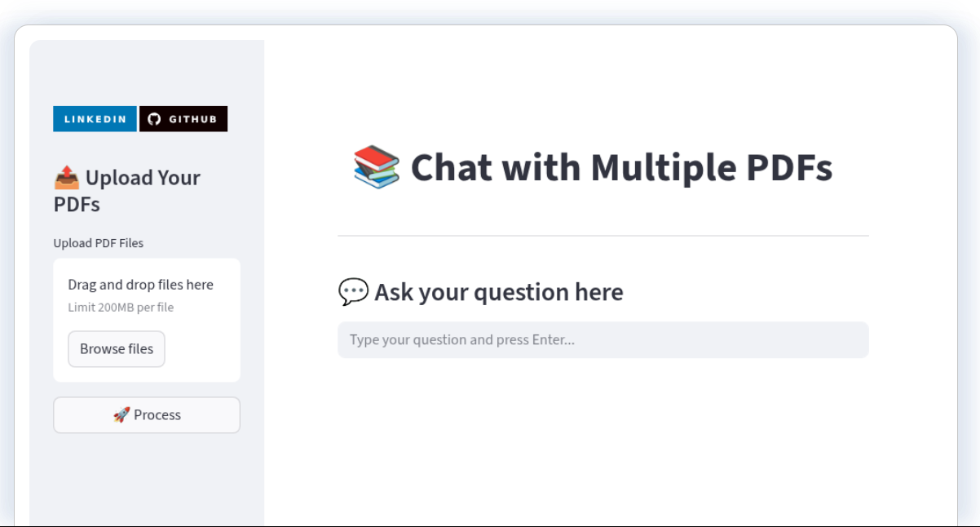The width and height of the screenshot is (980, 527).
Task: Click the speech bubble emoji icon
Action: (x=353, y=291)
